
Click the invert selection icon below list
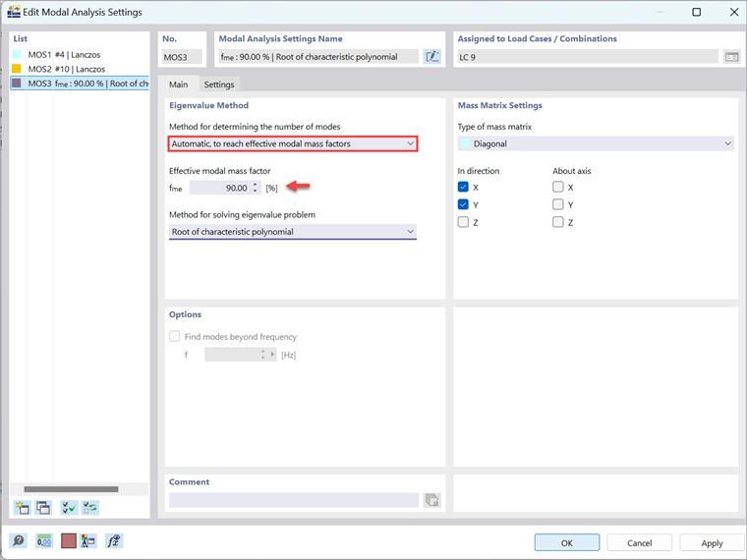[x=90, y=508]
